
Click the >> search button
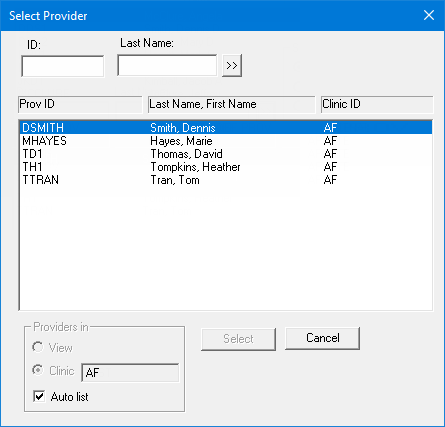pyautogui.click(x=232, y=66)
